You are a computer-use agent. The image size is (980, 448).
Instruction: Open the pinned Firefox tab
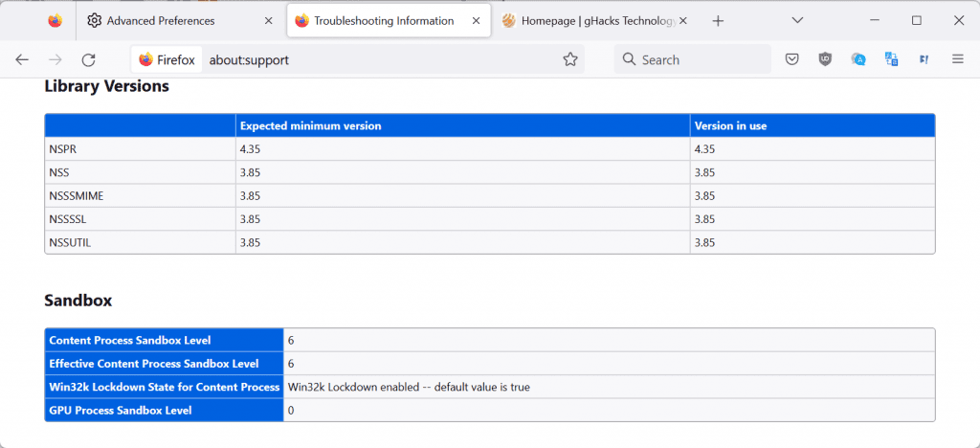click(55, 21)
